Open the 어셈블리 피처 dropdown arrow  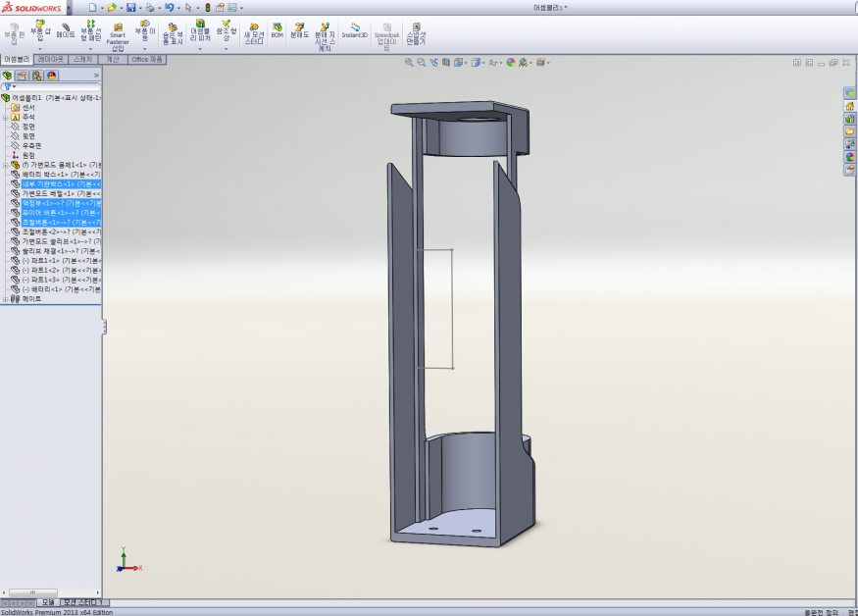point(200,49)
